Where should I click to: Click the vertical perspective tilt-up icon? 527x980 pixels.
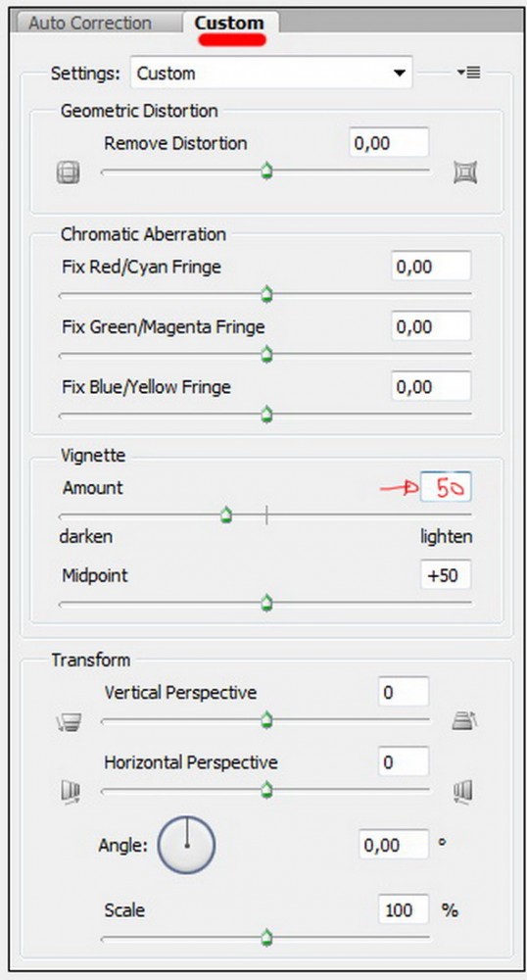[x=464, y=721]
